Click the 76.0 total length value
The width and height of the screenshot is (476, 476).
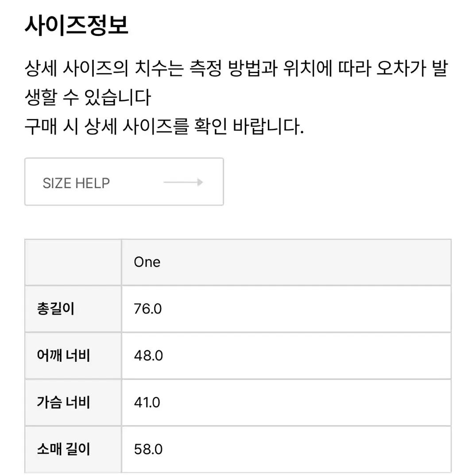(x=147, y=309)
